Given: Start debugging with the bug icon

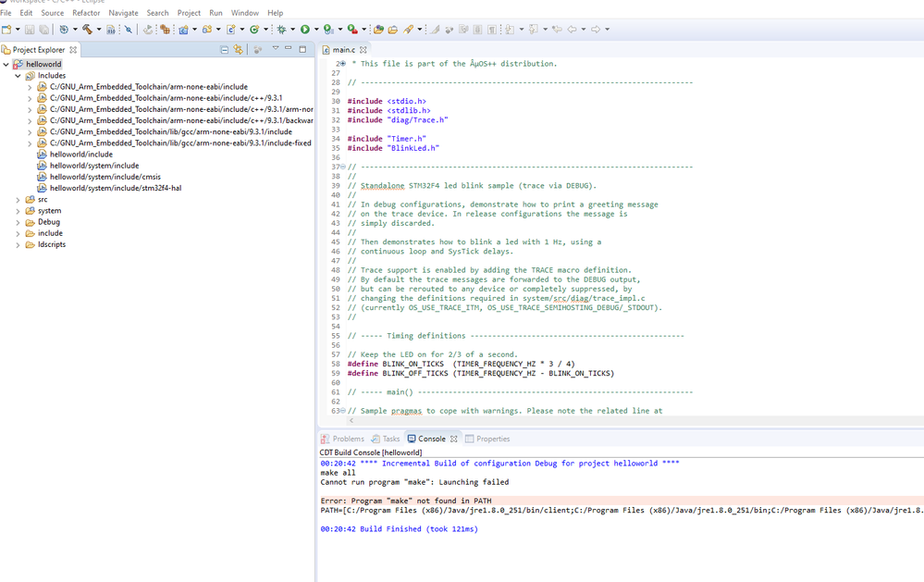Looking at the screenshot, I should 282,29.
